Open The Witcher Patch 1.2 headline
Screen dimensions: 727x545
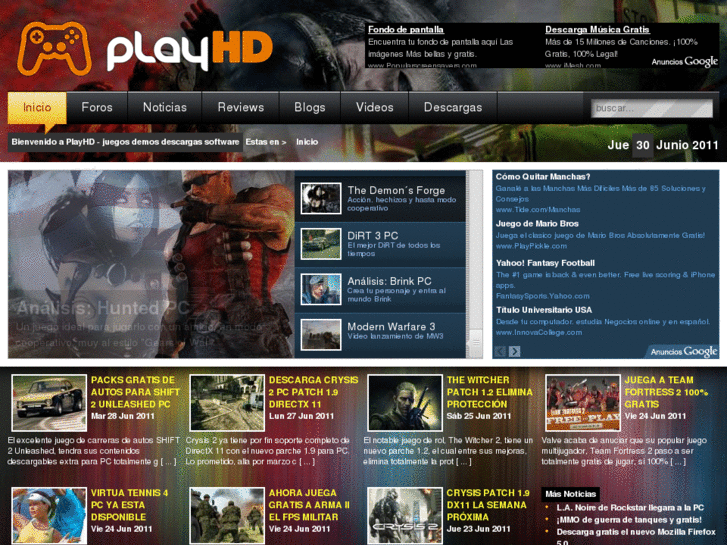[x=490, y=392]
